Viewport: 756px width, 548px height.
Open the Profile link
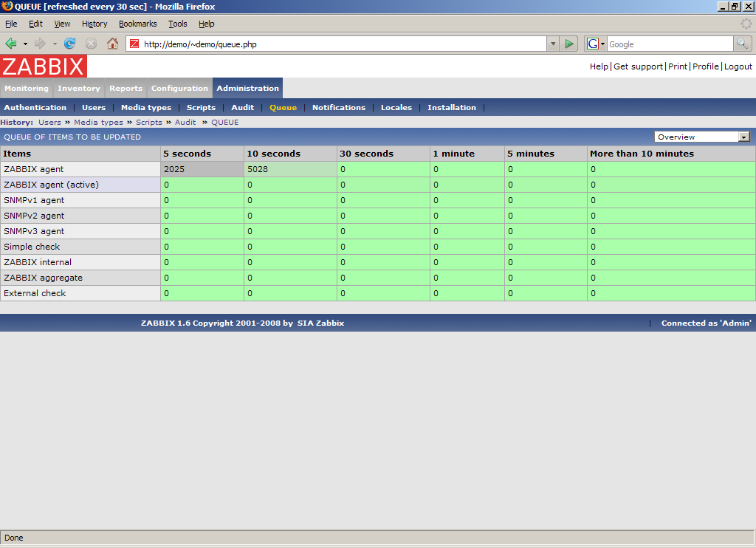tap(705, 66)
